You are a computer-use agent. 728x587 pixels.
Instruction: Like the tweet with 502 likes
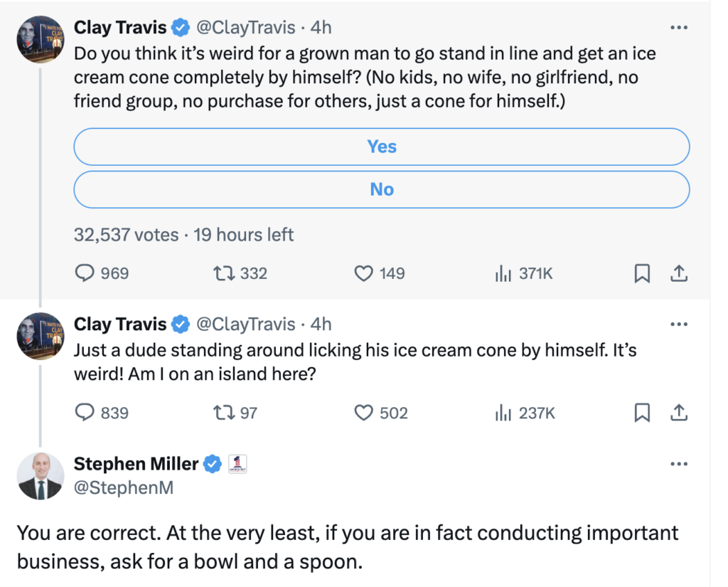(x=364, y=413)
